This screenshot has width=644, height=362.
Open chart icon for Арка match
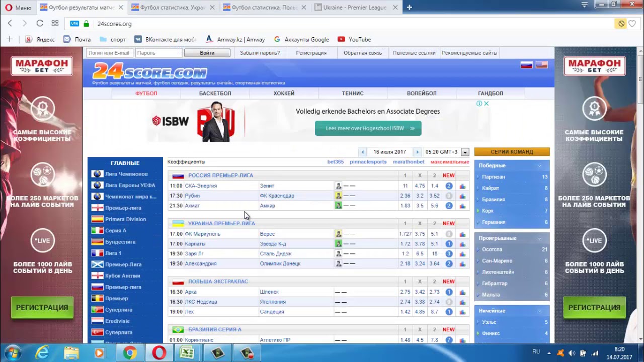[x=462, y=292]
